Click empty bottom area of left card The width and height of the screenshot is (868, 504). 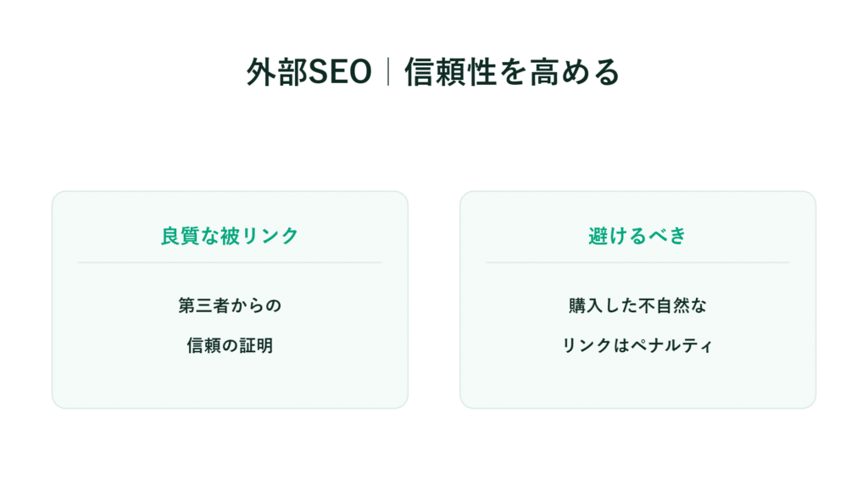230,384
